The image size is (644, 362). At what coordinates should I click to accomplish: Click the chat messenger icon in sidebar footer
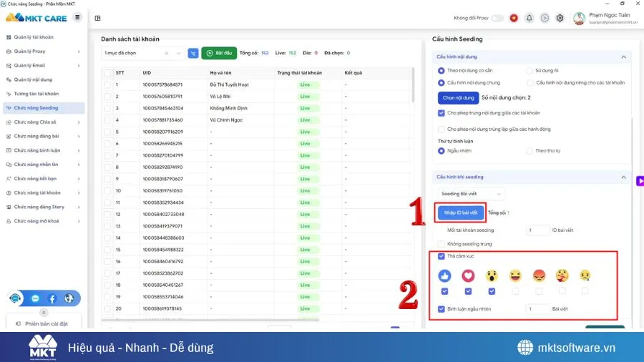[x=35, y=298]
